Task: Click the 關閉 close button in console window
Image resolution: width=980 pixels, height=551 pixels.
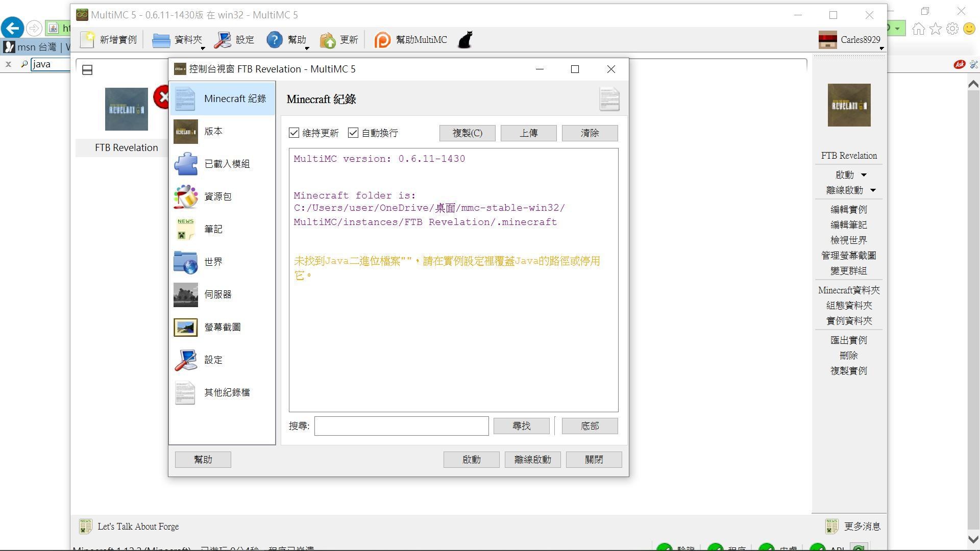Action: 594,460
